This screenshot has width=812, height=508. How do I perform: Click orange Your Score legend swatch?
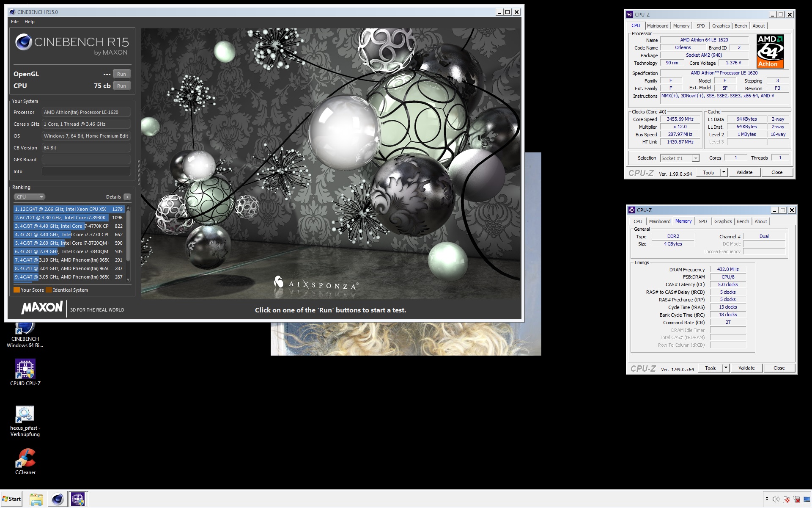tap(16, 290)
